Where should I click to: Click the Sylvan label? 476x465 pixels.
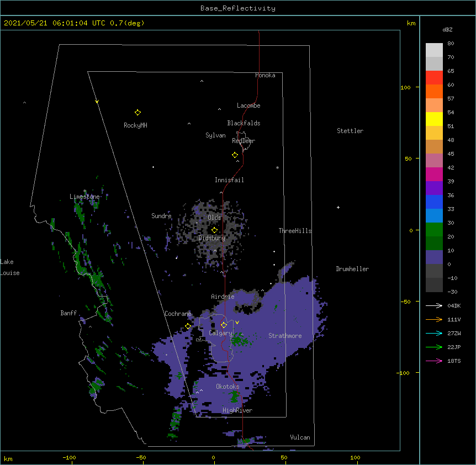point(215,135)
